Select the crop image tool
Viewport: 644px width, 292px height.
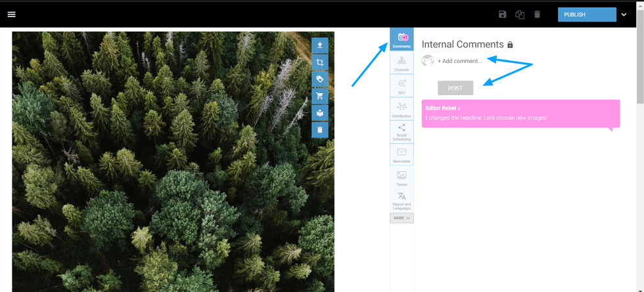319,62
